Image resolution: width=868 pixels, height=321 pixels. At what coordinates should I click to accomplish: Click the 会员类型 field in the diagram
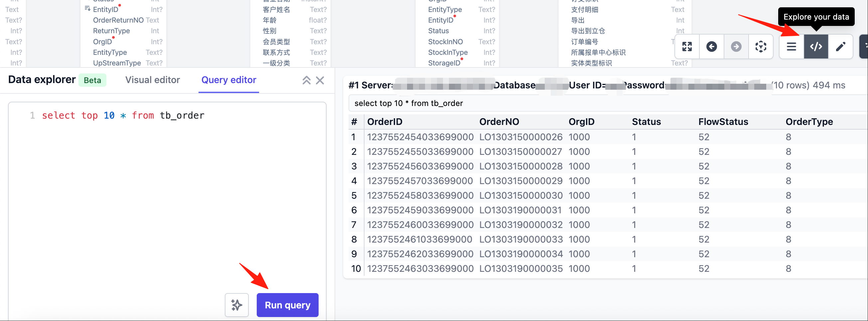pyautogui.click(x=276, y=42)
